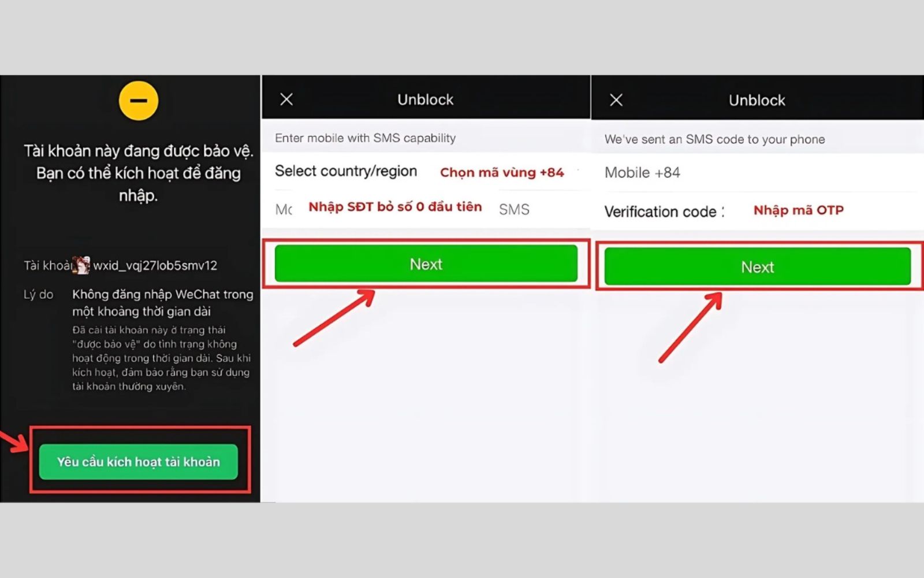Click the account avatar next to wxid_vqj27lob5smv12
Viewport: 924px width, 578px height.
81,265
